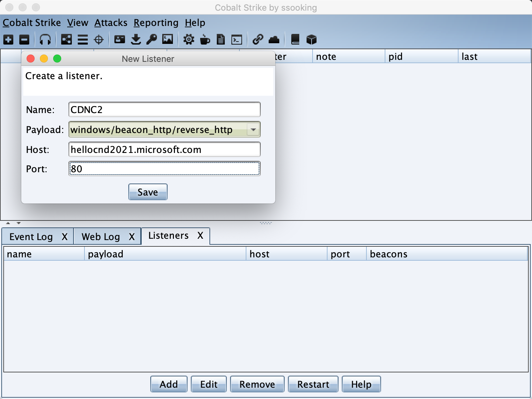Click the disconnect minus icon

point(24,40)
